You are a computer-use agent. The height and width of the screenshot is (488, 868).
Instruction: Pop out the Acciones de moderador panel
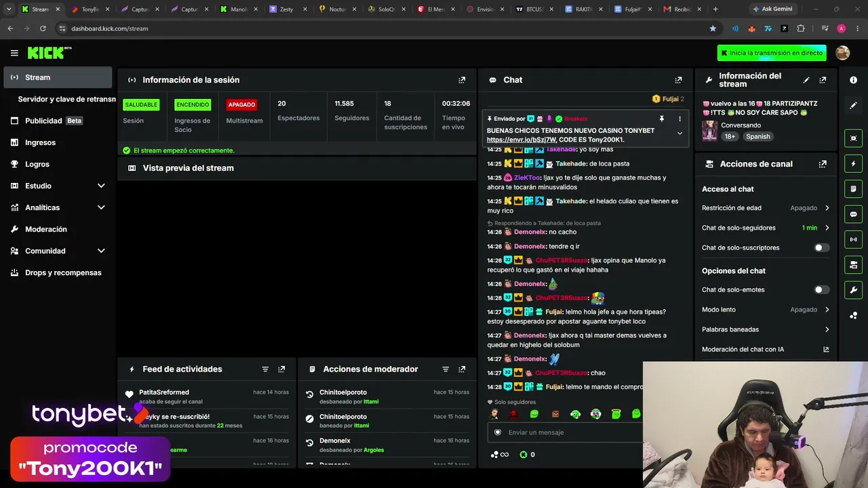tap(462, 369)
